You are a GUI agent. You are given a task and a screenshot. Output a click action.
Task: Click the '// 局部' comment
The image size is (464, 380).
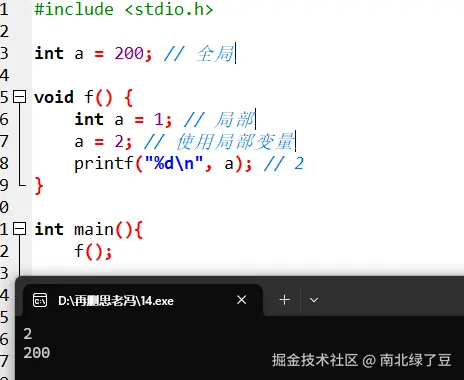219,119
